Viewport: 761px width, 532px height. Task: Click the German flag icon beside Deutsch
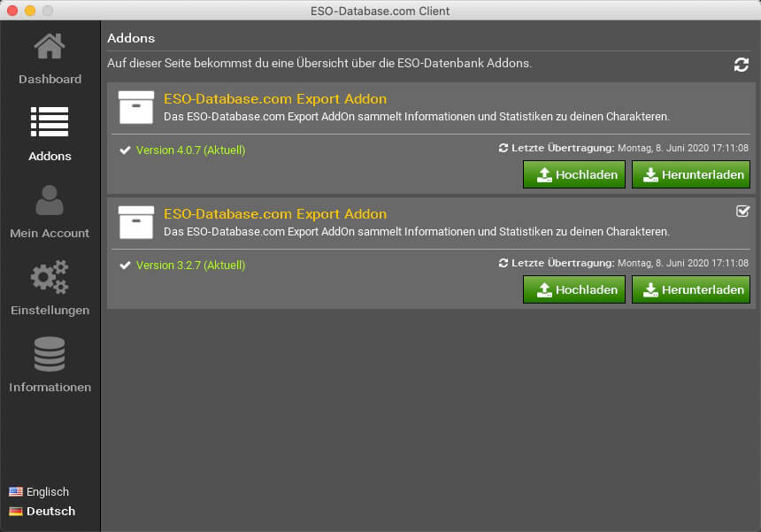click(16, 511)
